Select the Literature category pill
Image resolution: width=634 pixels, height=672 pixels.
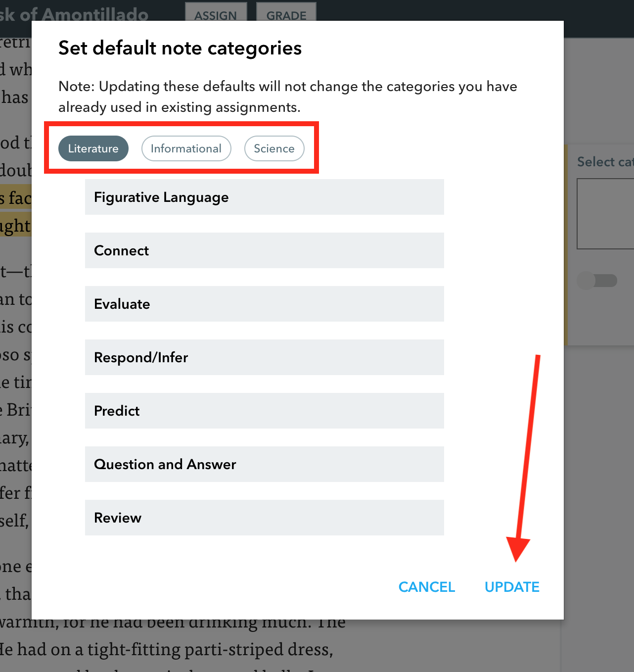[x=93, y=148]
